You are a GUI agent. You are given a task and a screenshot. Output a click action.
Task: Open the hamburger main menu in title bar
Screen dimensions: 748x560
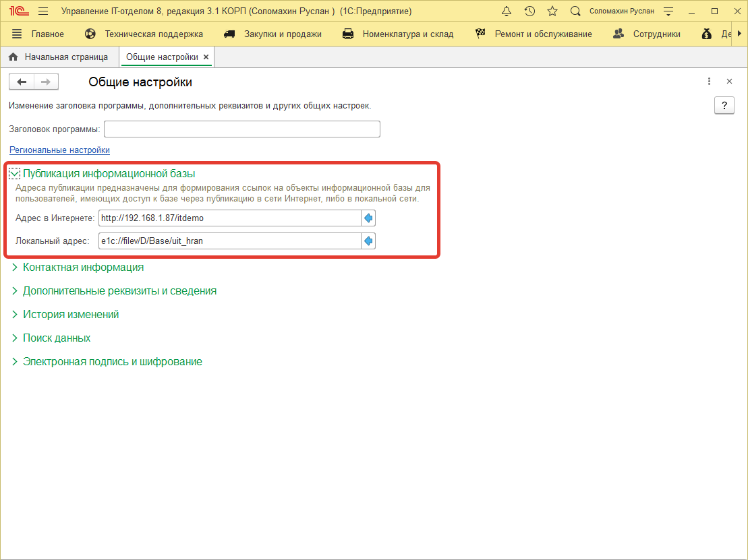43,11
